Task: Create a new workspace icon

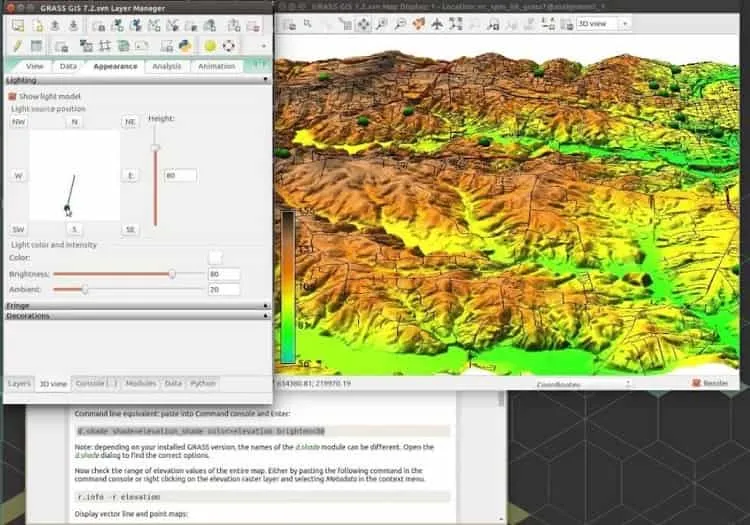Action: pos(37,25)
